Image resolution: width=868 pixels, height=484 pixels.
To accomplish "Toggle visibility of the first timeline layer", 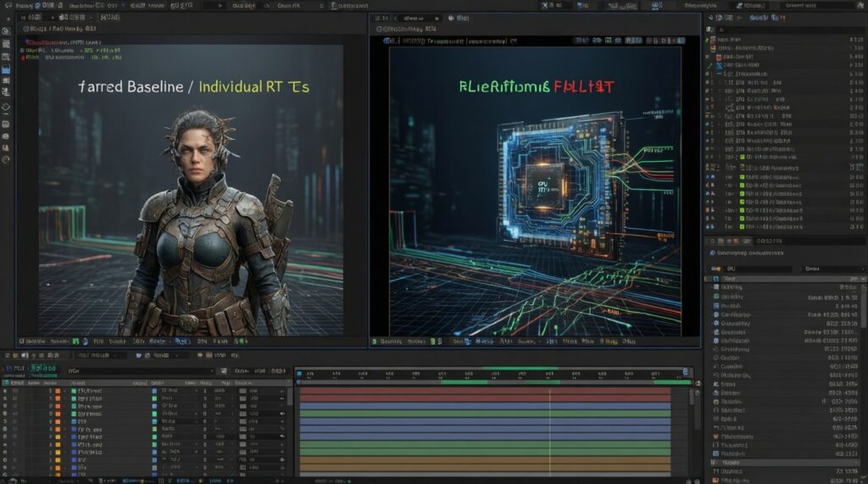I will (x=6, y=392).
